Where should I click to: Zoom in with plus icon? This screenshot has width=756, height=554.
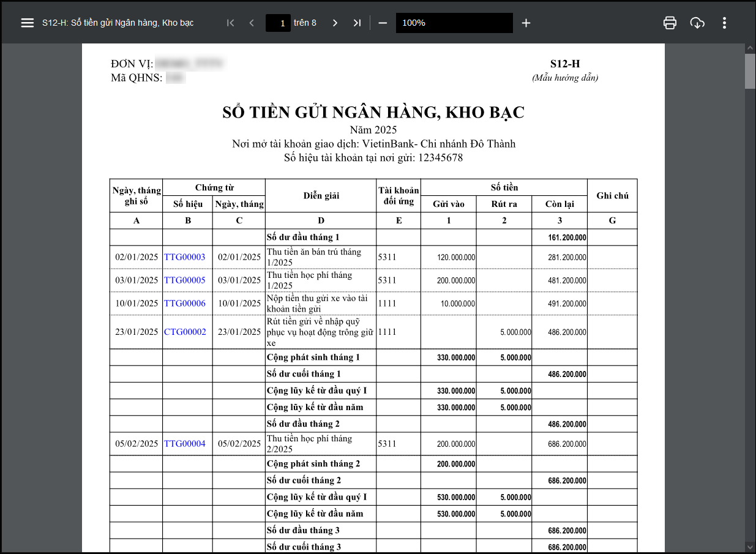click(x=526, y=23)
